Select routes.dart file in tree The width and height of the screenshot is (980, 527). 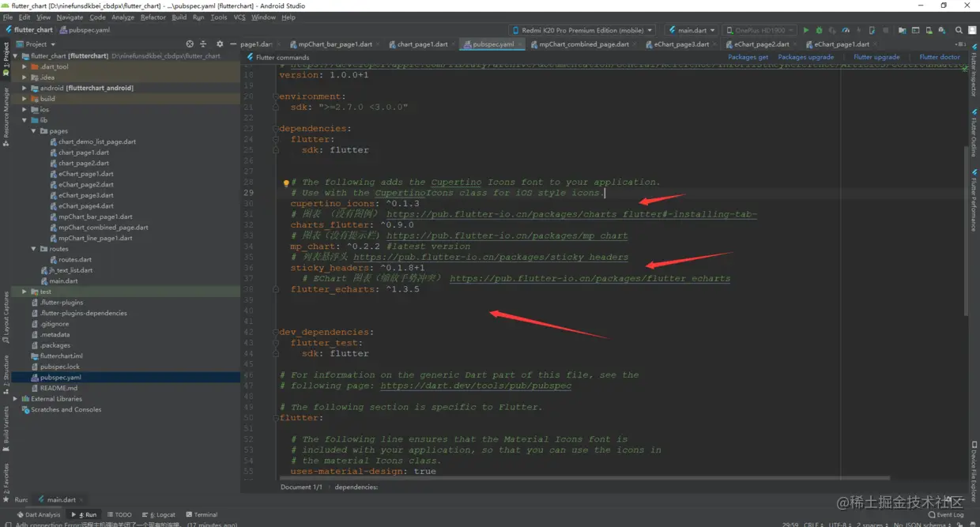(x=74, y=259)
